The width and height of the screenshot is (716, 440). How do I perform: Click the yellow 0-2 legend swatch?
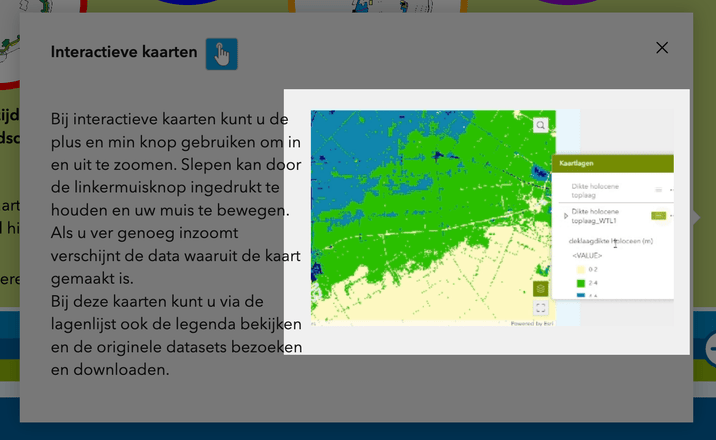tap(580, 270)
